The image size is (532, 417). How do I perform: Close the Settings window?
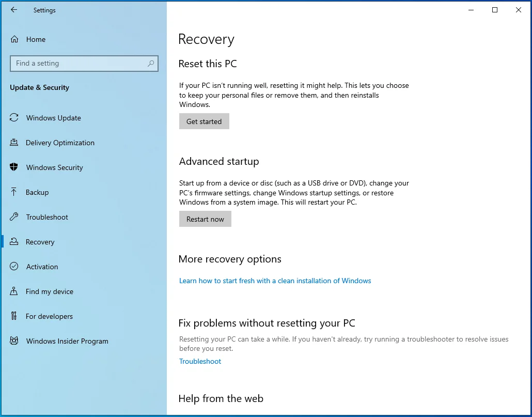pos(519,10)
